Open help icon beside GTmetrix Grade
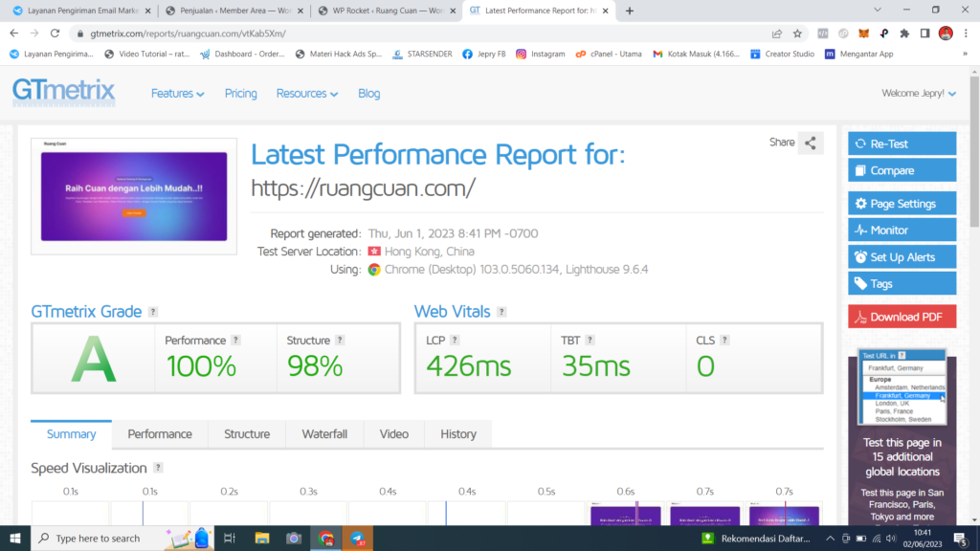980x551 pixels. pos(153,312)
